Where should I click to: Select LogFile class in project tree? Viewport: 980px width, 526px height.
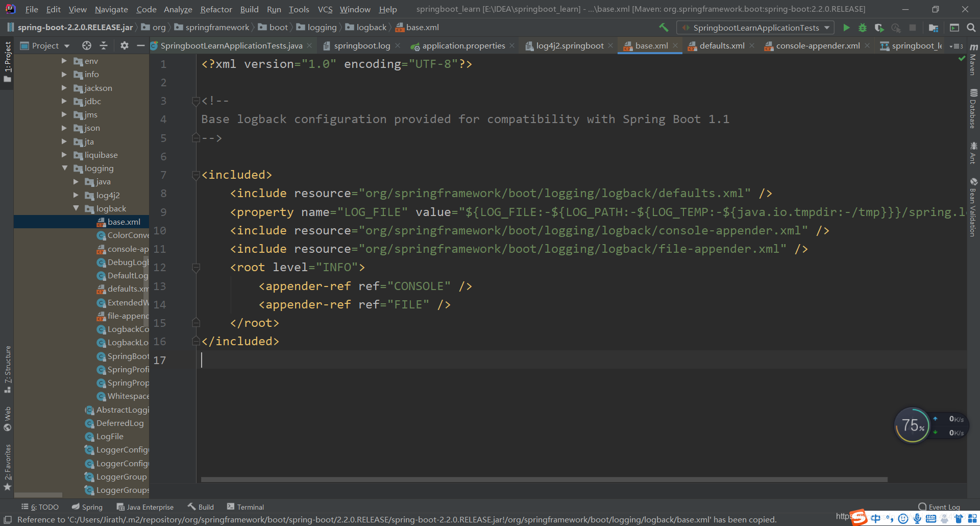(x=110, y=436)
